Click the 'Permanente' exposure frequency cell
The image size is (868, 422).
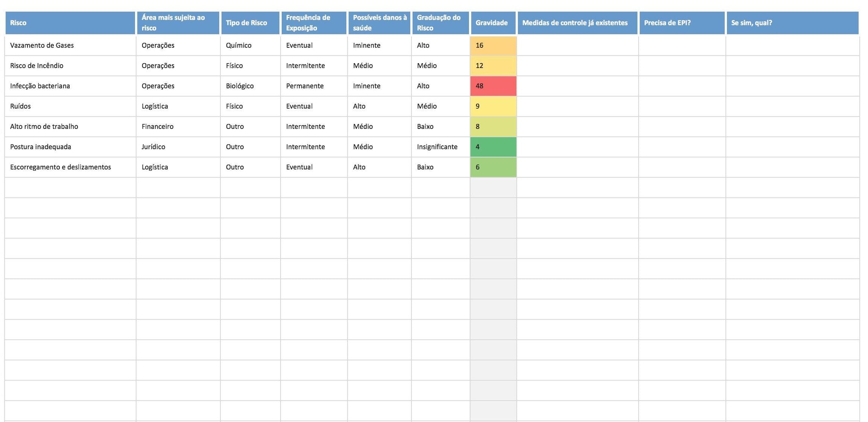(x=314, y=86)
